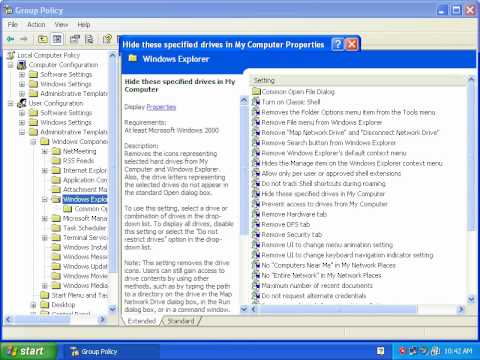This screenshot has height=360, width=480.
Task: Click the Task Scheduler folder icon
Action: 56,228
